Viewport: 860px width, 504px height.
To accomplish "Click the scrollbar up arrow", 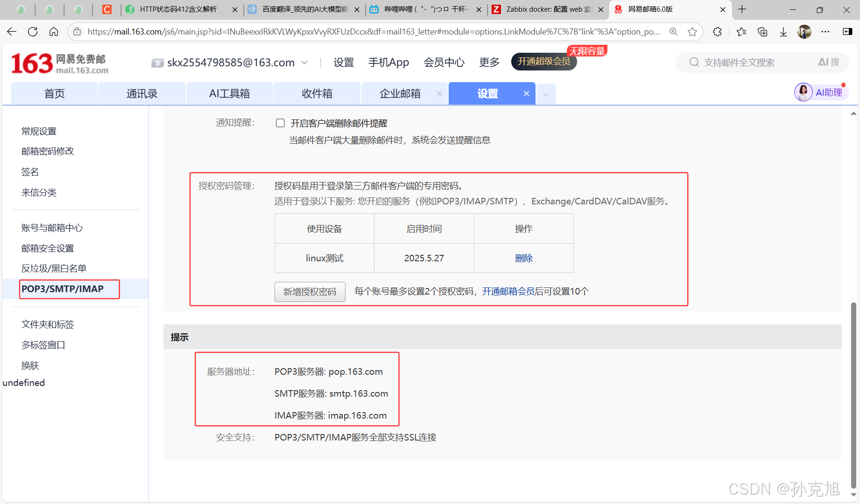I will tap(853, 113).
